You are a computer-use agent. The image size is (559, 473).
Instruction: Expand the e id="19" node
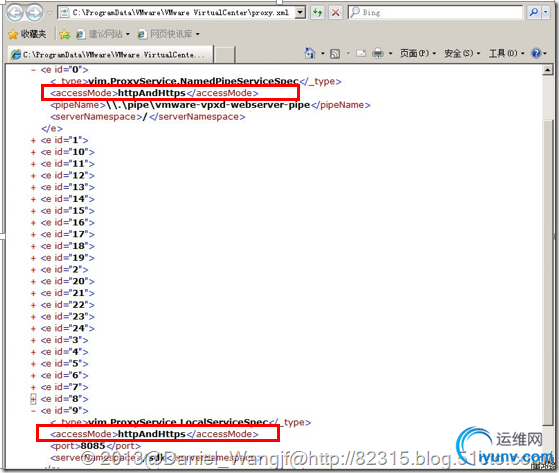(33, 258)
